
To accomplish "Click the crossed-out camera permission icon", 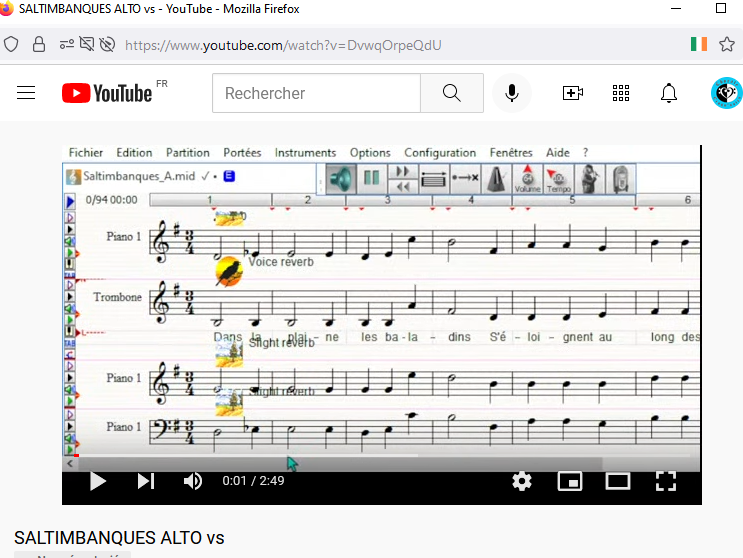I will [87, 45].
